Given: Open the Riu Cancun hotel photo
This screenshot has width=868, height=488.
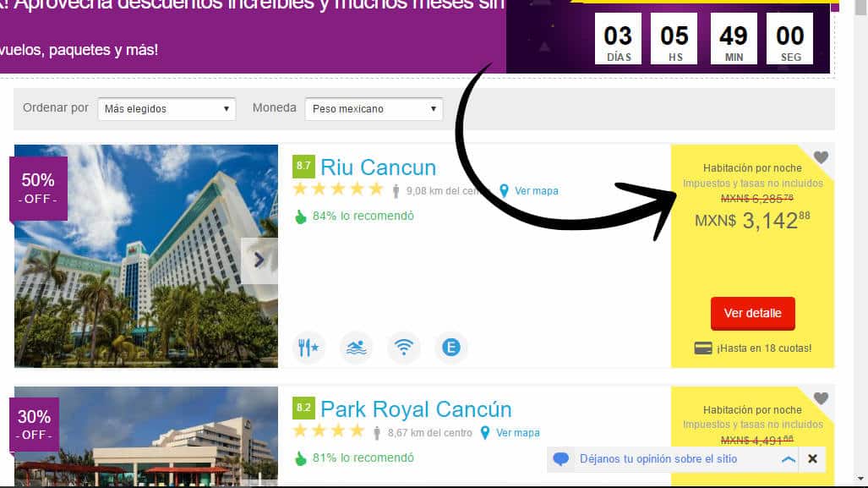Looking at the screenshot, I should [146, 256].
